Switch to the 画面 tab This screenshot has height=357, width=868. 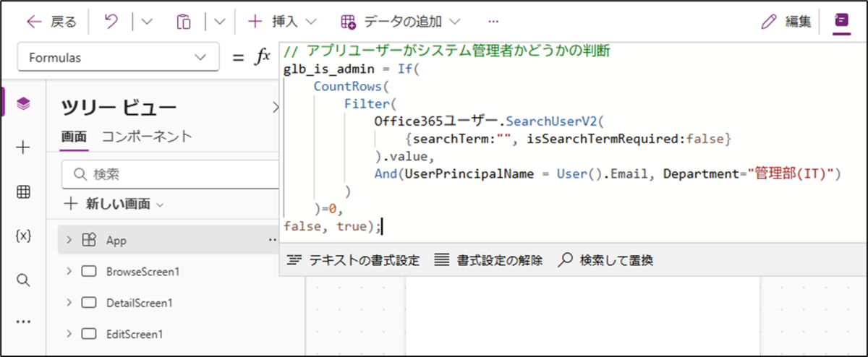point(74,136)
